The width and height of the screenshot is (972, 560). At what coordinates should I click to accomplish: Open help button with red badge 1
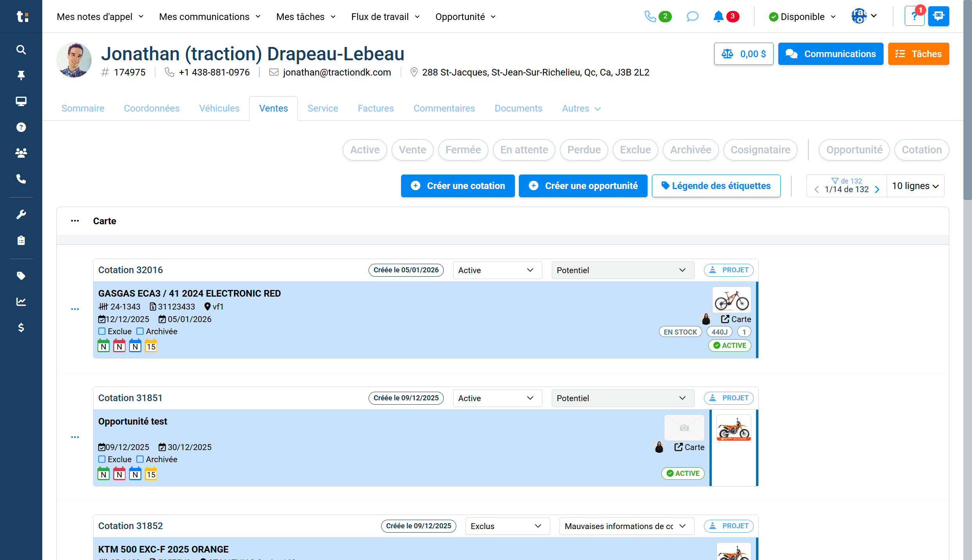click(914, 16)
